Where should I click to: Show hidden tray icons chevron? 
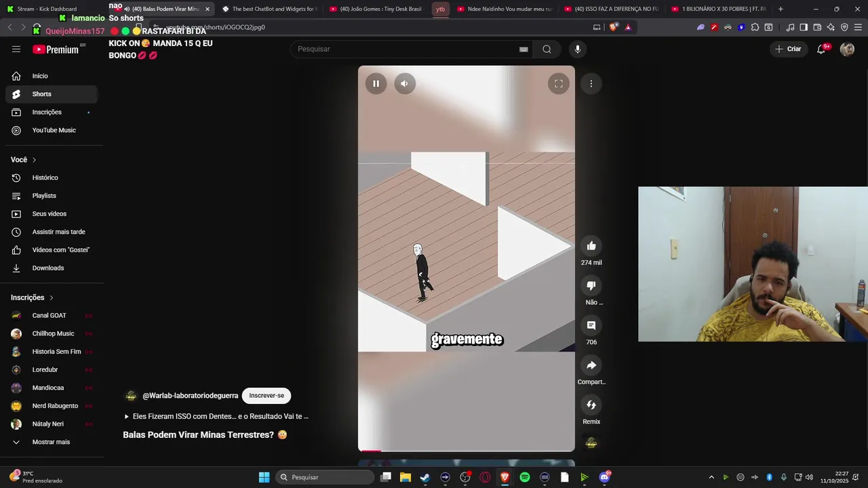(711, 477)
